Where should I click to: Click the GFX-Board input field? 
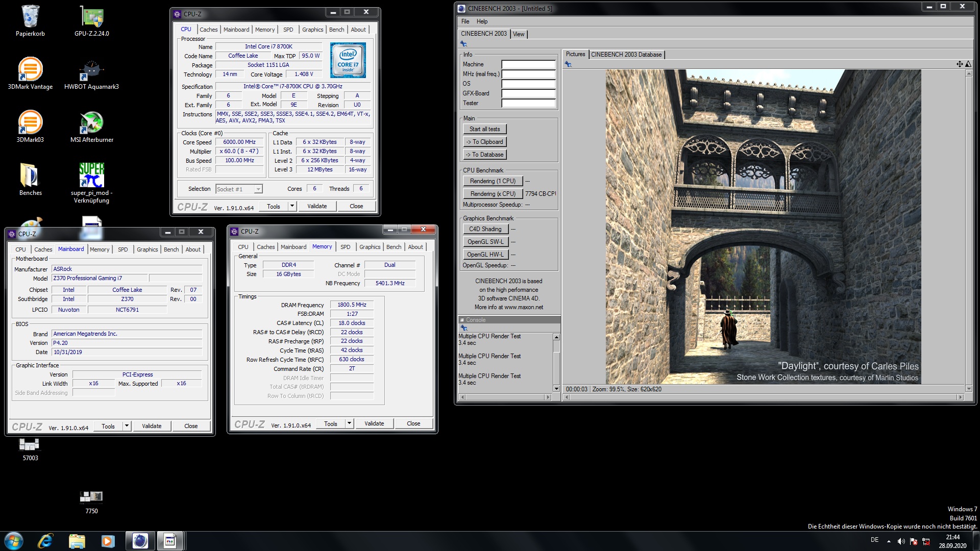coord(528,93)
